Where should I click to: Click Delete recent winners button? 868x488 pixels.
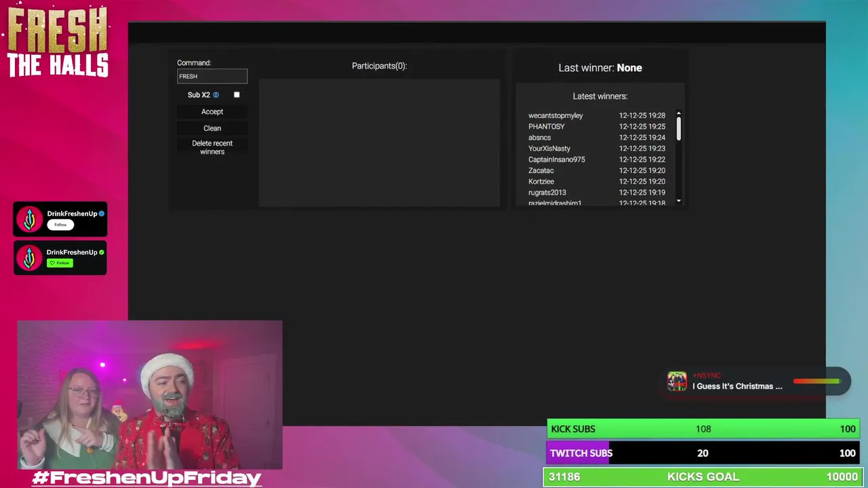coord(212,147)
